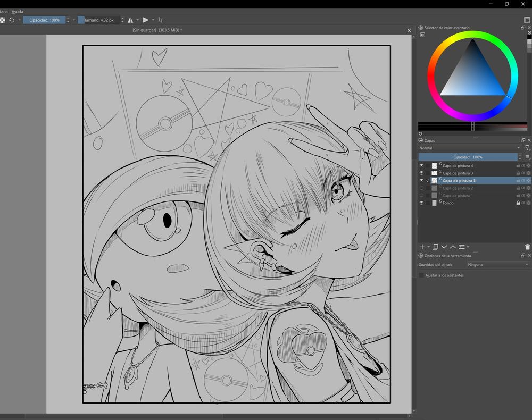The height and width of the screenshot is (420, 532).
Task: Lock the Selector de color avanzado docker
Action: point(421,28)
